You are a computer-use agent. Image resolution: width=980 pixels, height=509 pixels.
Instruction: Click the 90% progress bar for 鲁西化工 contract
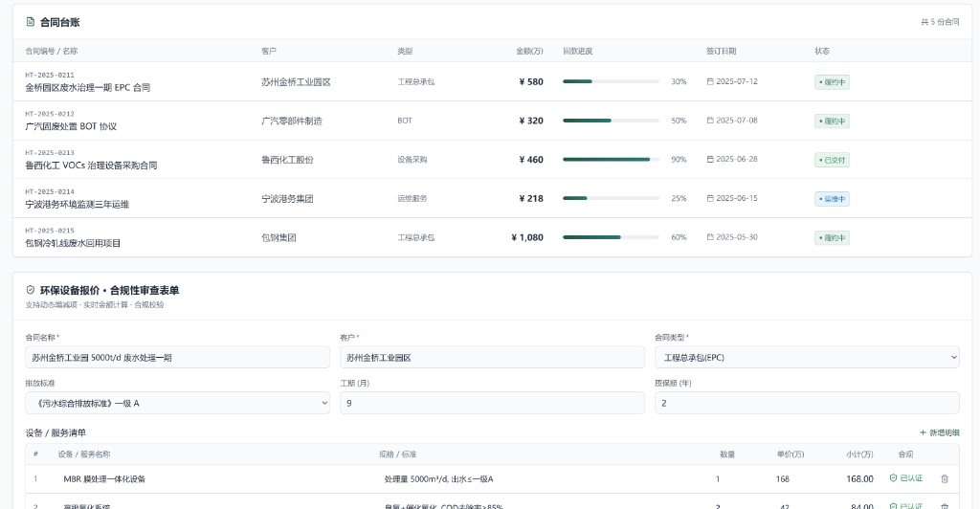click(612, 159)
